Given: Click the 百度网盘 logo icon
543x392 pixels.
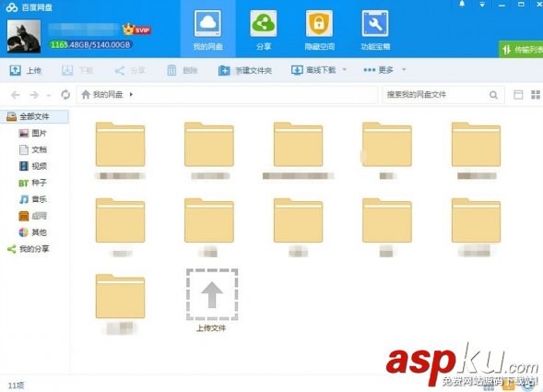Looking at the screenshot, I should [x=11, y=7].
